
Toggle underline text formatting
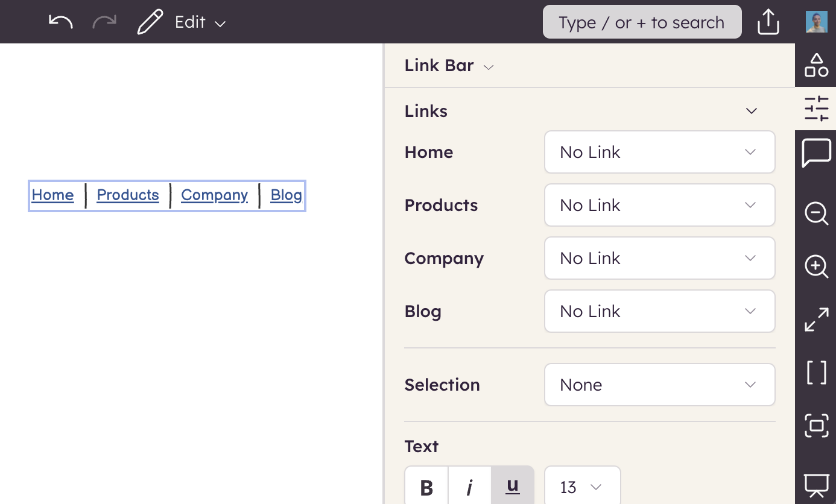513,486
